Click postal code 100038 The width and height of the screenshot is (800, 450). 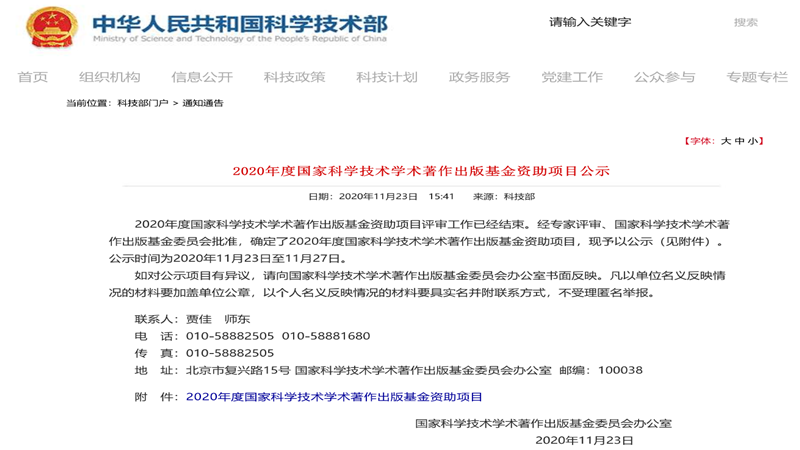(620, 370)
